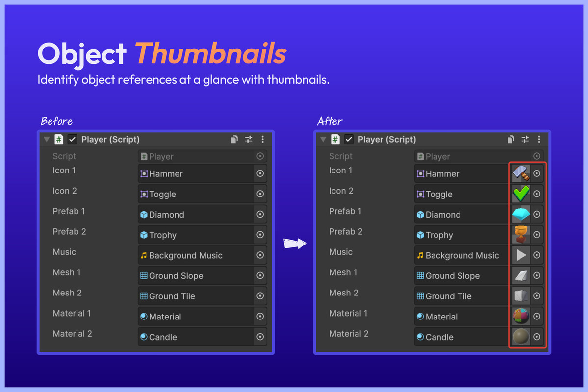
Task: Click the Ground Tile mesh thumbnail
Action: (x=521, y=296)
